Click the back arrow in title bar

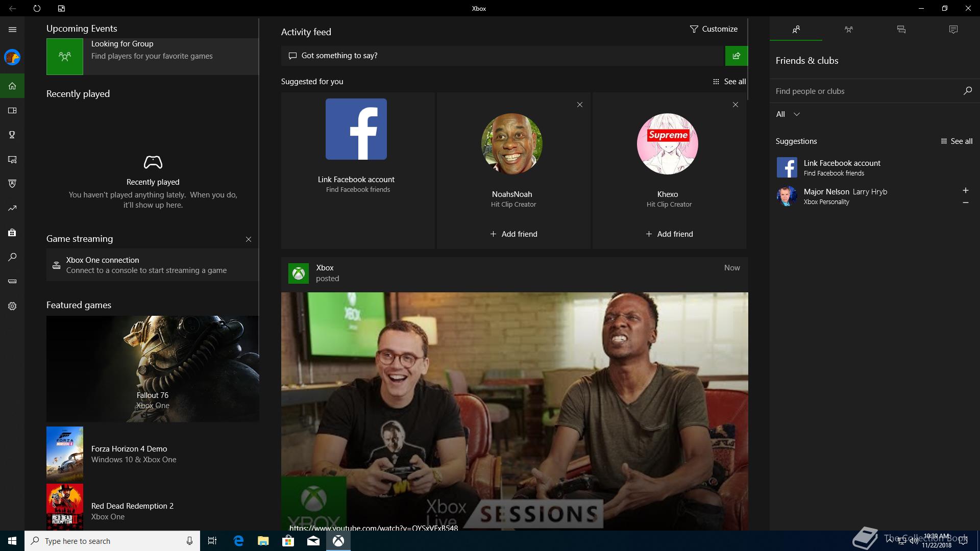(x=12, y=8)
